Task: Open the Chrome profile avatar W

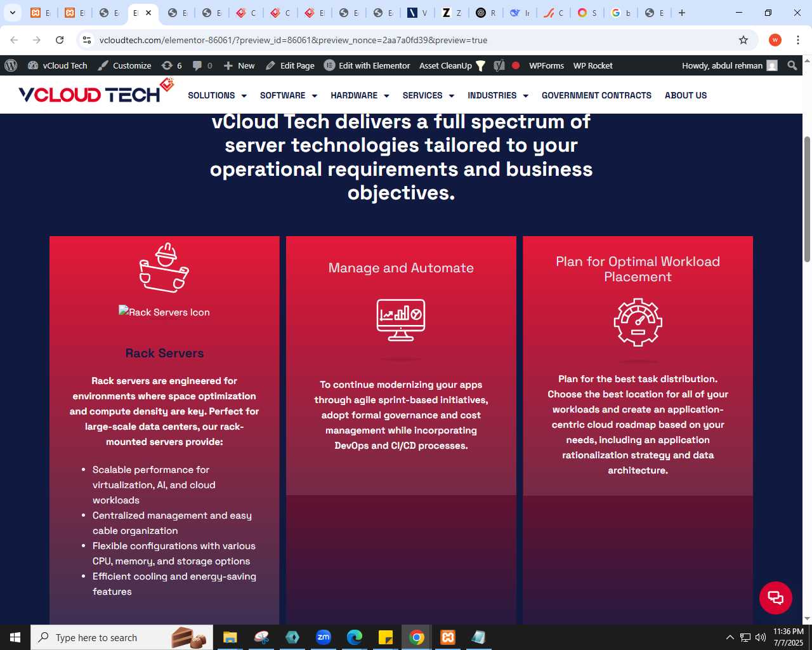Action: [x=775, y=40]
